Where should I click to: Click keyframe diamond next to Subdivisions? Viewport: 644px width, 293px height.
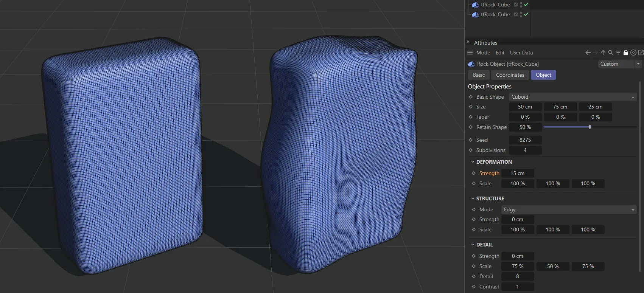(471, 150)
